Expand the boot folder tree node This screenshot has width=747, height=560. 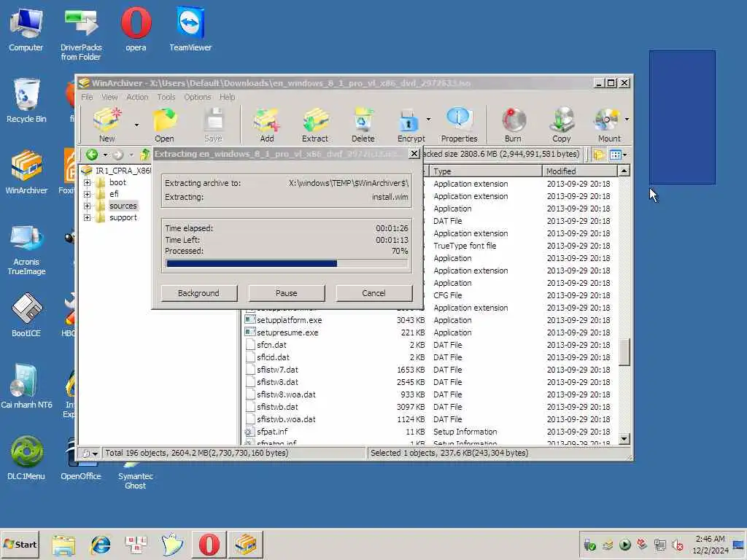(x=87, y=182)
